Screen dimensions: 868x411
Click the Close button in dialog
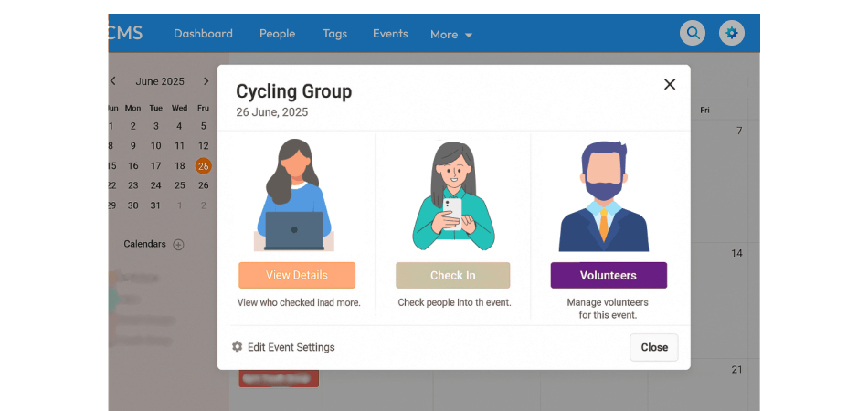pyautogui.click(x=653, y=347)
